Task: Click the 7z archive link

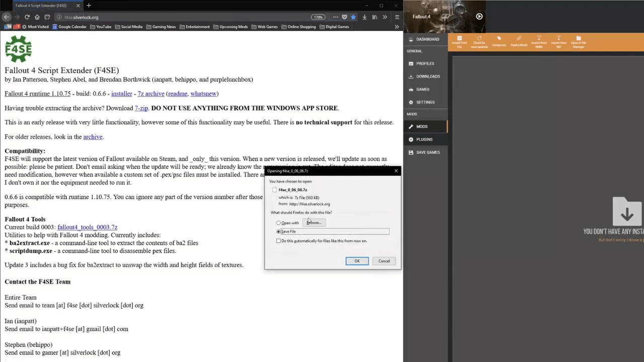Action: (151, 94)
